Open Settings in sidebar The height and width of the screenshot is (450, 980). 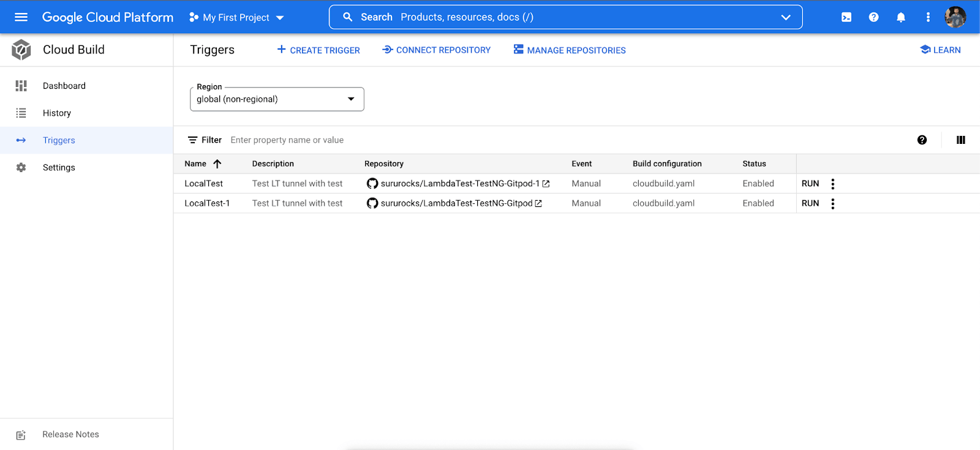(x=59, y=168)
